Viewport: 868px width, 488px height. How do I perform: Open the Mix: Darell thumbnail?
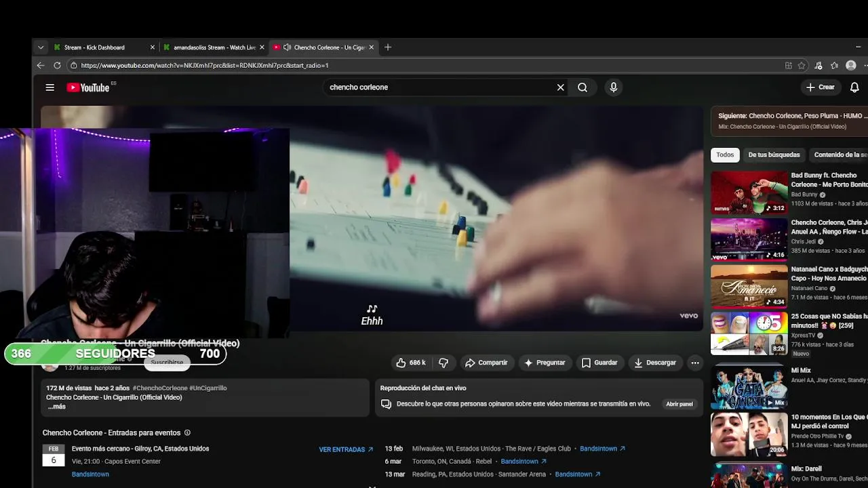(749, 474)
